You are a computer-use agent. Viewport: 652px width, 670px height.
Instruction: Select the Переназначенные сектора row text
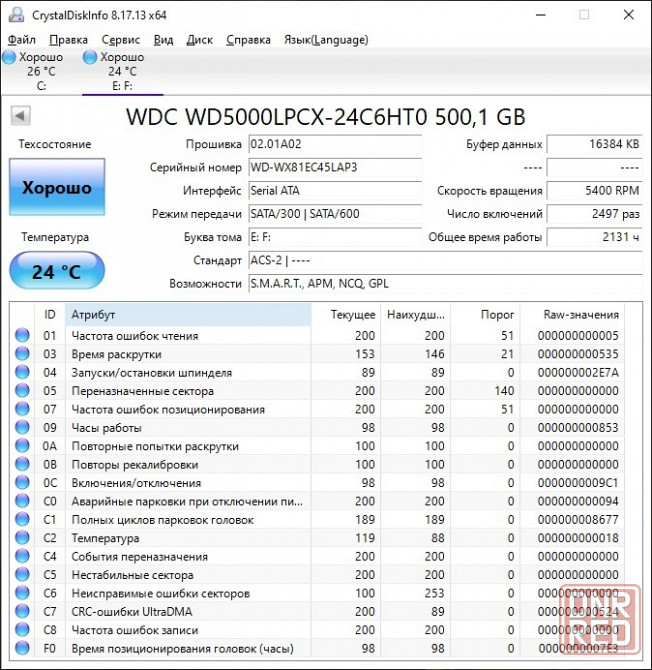(142, 391)
